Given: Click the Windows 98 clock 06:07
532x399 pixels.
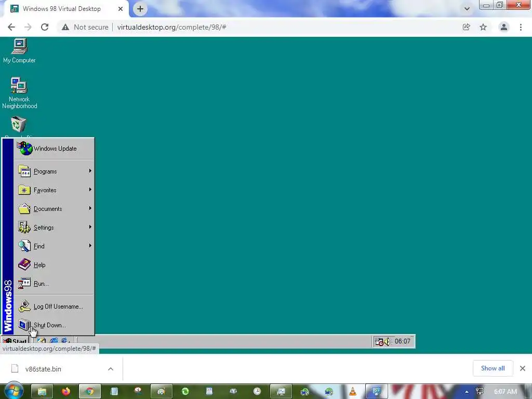Looking at the screenshot, I should coord(403,341).
